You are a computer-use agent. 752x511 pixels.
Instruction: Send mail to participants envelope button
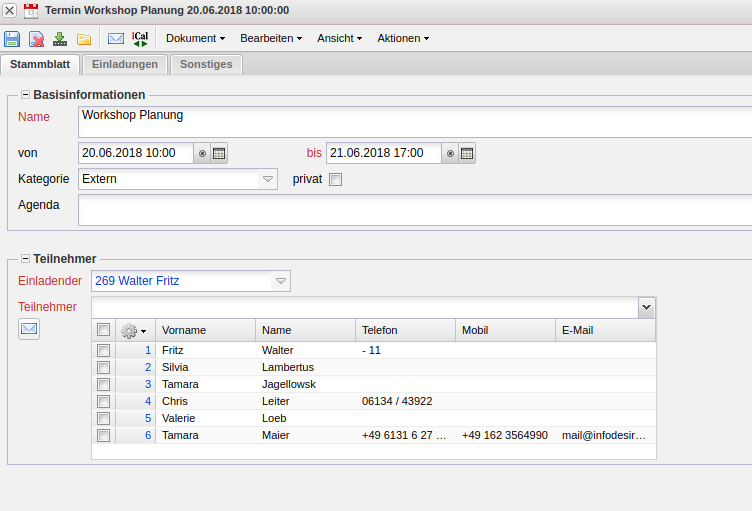coord(29,329)
